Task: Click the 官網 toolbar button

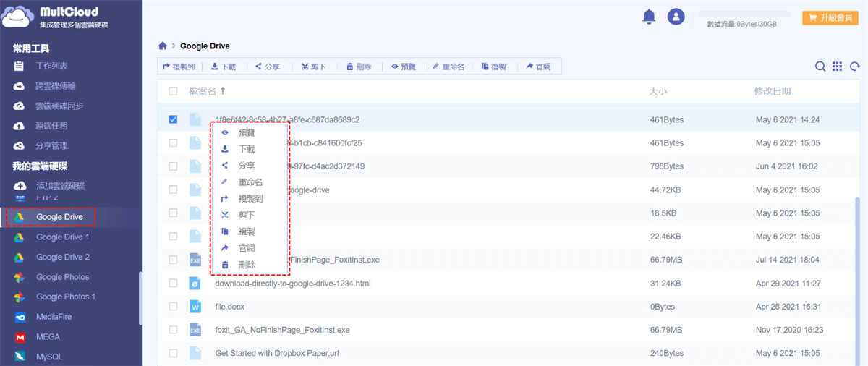Action: point(539,67)
